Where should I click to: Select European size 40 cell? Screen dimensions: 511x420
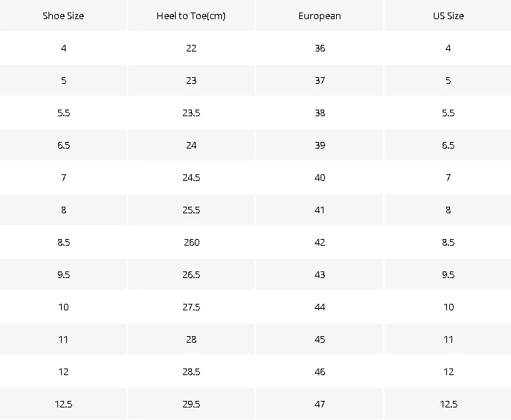pyautogui.click(x=320, y=177)
